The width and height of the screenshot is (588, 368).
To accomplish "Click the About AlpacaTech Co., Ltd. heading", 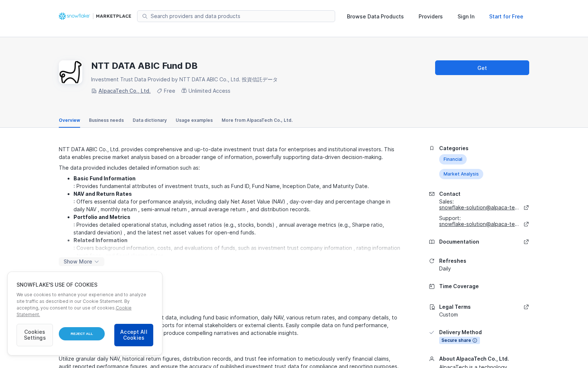I will point(474,359).
